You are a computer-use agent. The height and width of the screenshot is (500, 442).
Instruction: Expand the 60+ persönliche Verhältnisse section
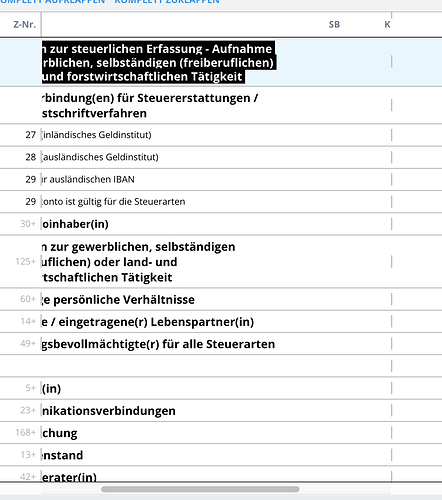point(221,299)
